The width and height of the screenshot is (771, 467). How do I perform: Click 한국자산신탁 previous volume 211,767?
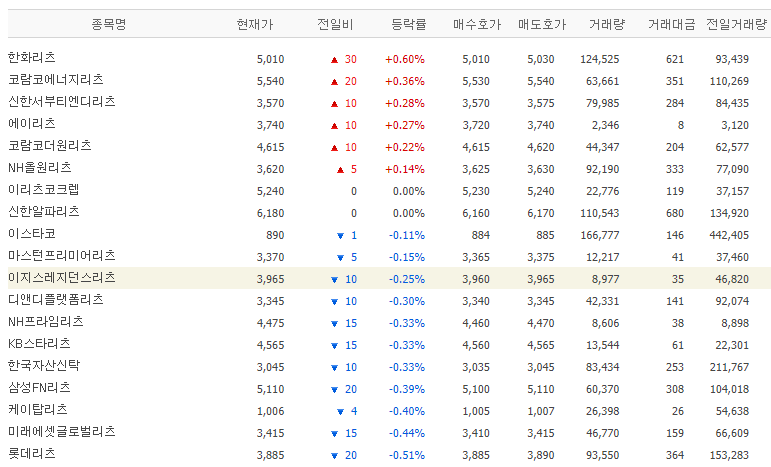point(729,367)
